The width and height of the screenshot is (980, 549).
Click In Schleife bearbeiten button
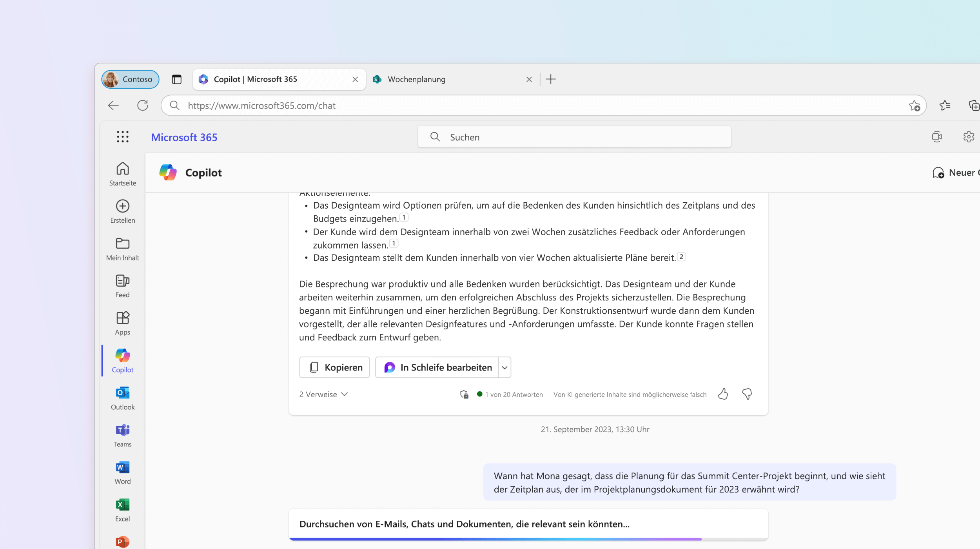tap(437, 367)
